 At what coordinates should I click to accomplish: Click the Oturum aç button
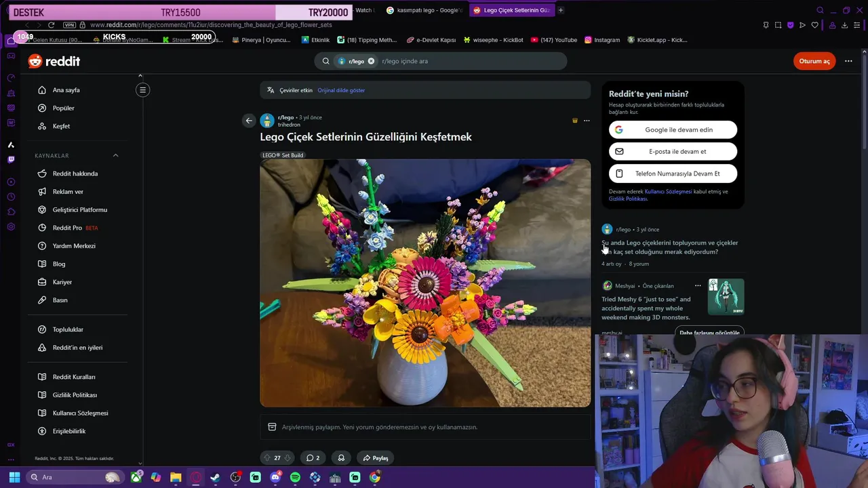coord(814,61)
